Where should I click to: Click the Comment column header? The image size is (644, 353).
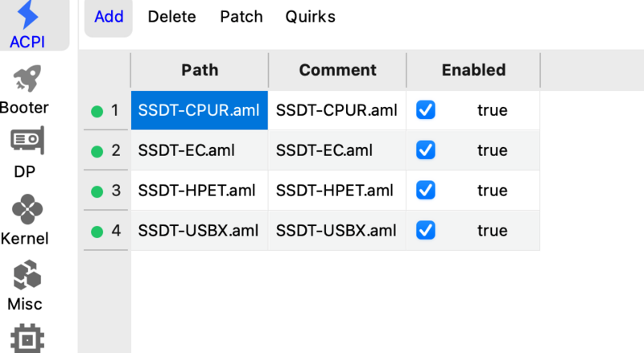337,70
